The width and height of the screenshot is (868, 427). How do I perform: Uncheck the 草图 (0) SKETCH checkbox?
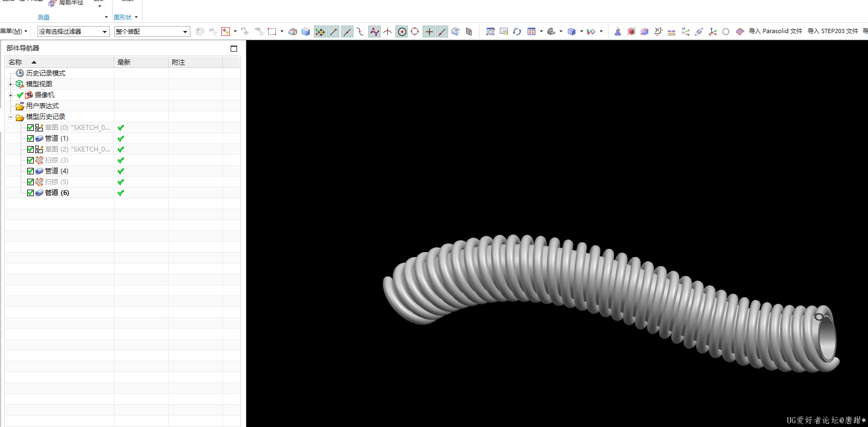[30, 128]
